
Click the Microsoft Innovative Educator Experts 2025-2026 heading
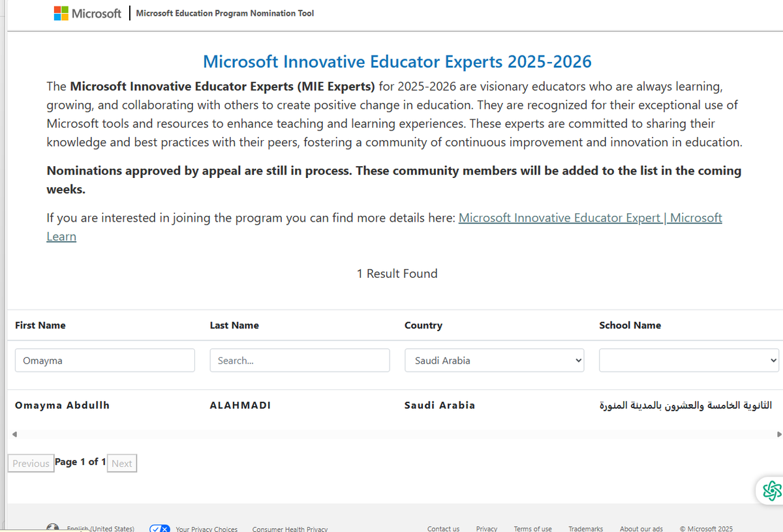397,62
